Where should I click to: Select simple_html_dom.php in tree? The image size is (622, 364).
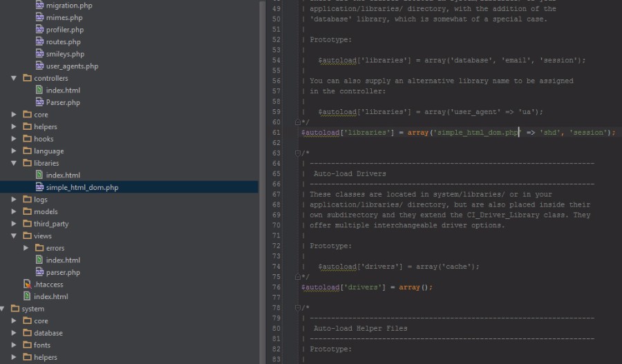[82, 187]
